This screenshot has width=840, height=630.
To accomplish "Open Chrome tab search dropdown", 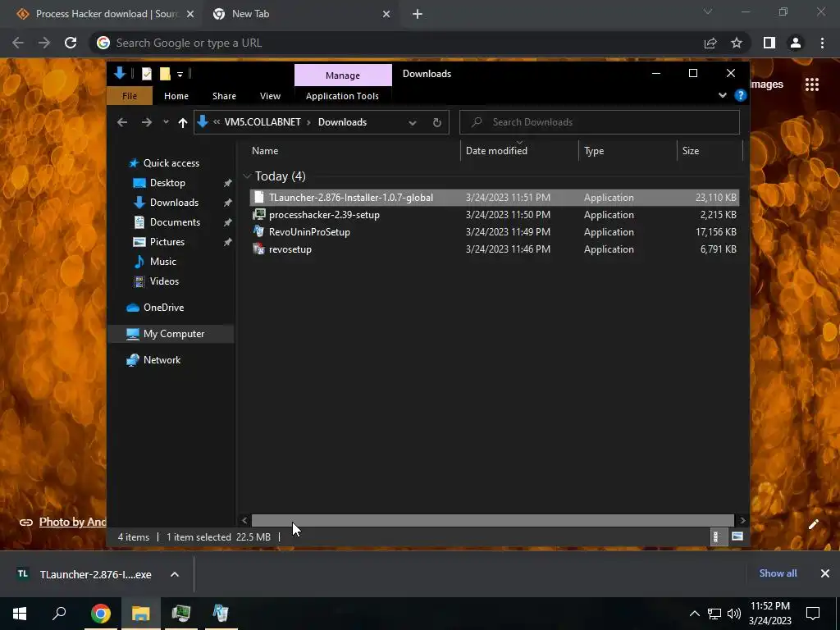I will click(x=708, y=11).
